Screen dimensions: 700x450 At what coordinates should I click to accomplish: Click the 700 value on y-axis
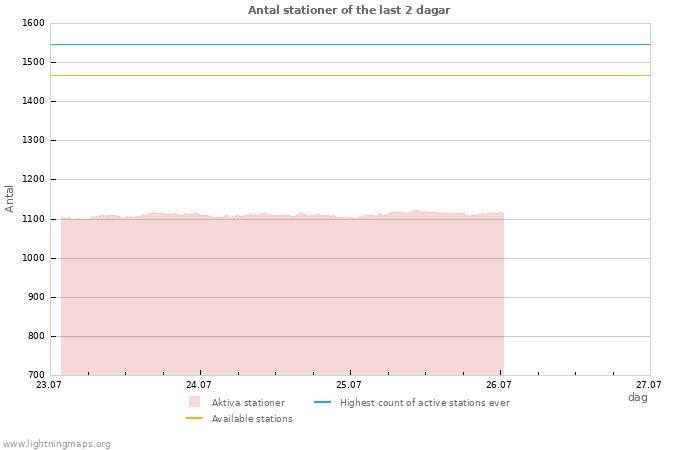point(36,375)
